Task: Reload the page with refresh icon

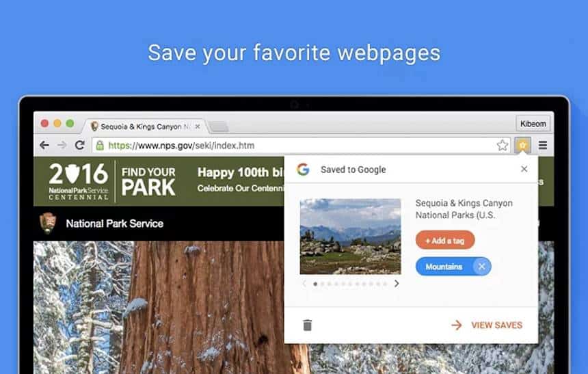Action: pos(79,145)
